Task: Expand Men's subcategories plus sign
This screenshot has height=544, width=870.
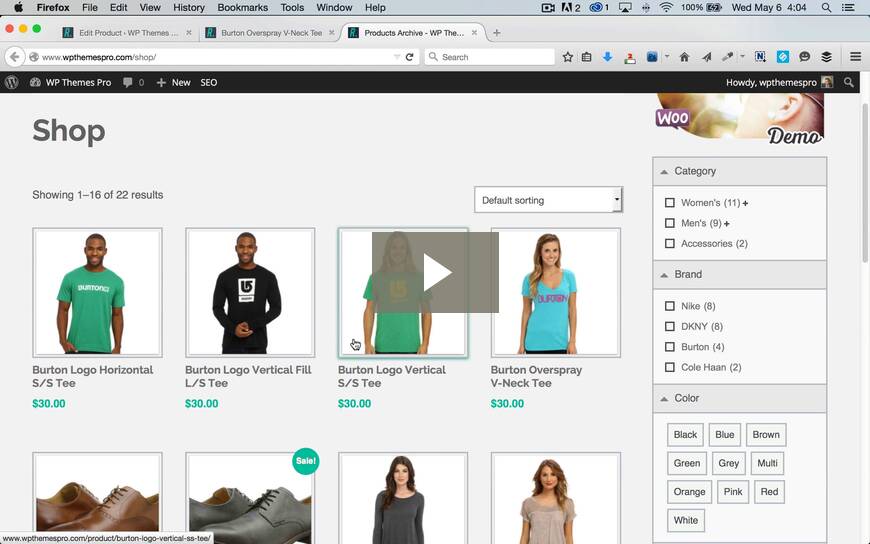Action: click(726, 224)
